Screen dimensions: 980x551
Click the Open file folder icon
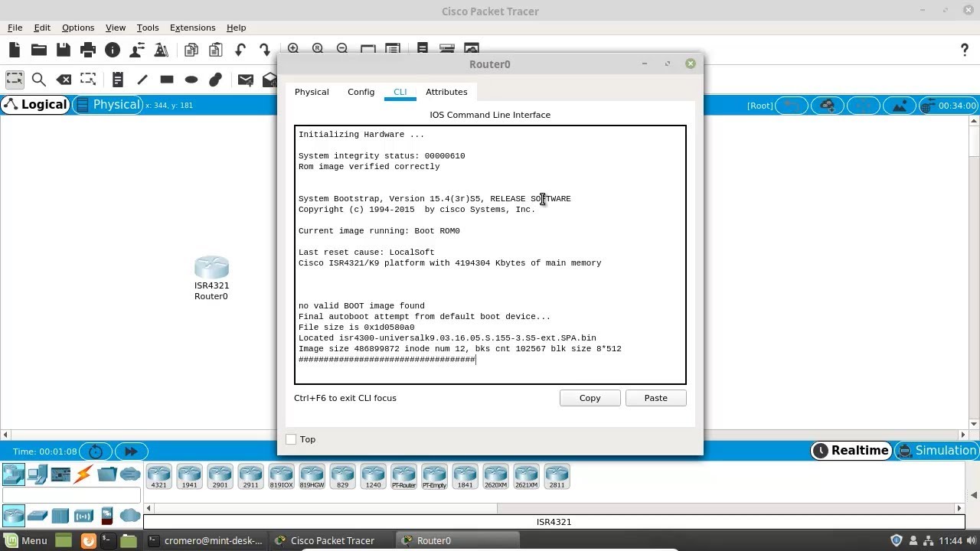tap(39, 51)
